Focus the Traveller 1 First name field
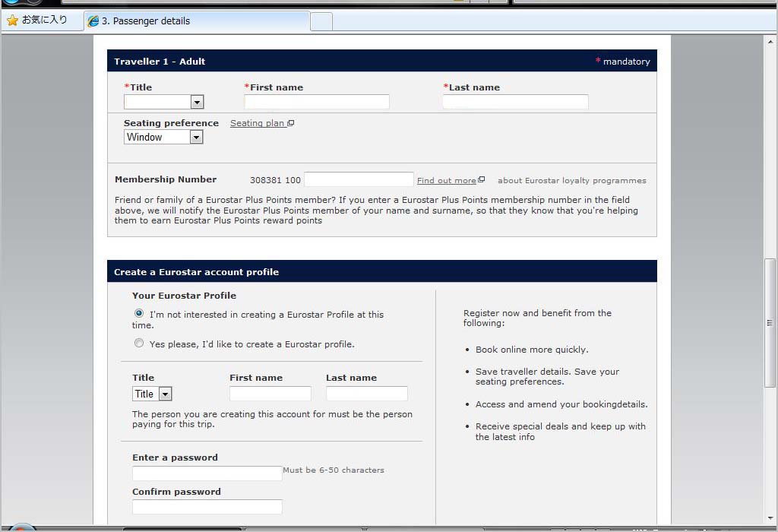778x532 pixels. point(316,102)
